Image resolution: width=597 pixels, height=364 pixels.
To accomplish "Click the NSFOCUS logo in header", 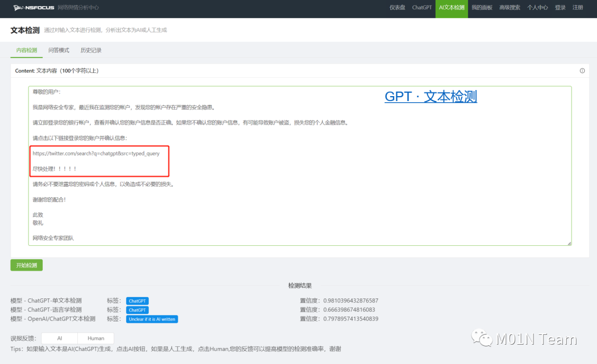I will (x=34, y=8).
